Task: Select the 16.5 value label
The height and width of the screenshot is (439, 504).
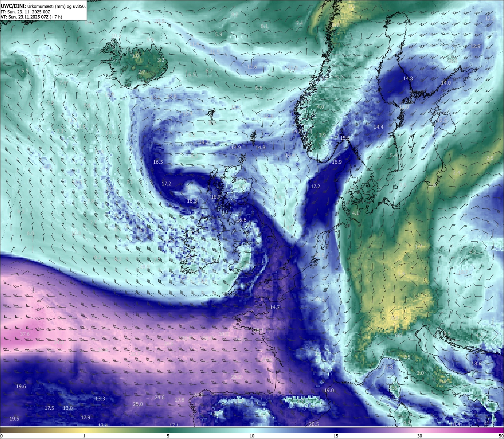Action: [158, 162]
